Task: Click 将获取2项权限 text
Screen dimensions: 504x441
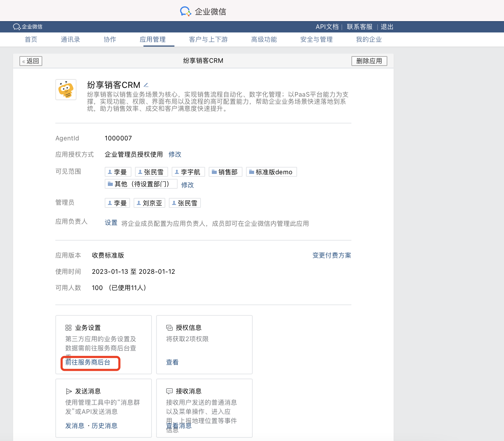Action: click(x=187, y=339)
